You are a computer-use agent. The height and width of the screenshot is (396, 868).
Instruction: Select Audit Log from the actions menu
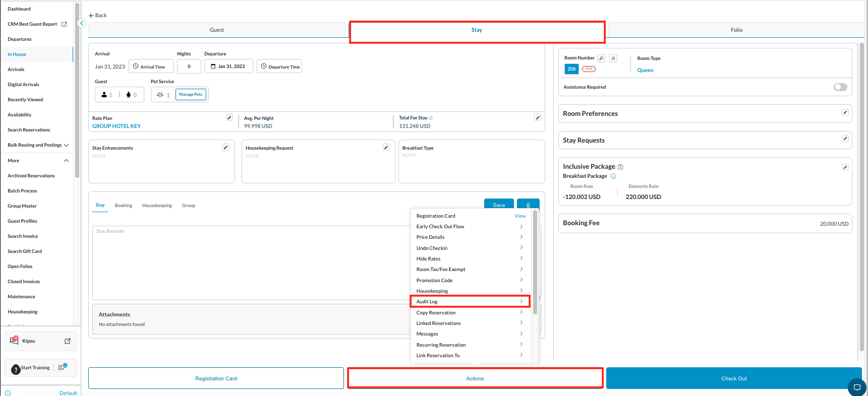pyautogui.click(x=470, y=302)
